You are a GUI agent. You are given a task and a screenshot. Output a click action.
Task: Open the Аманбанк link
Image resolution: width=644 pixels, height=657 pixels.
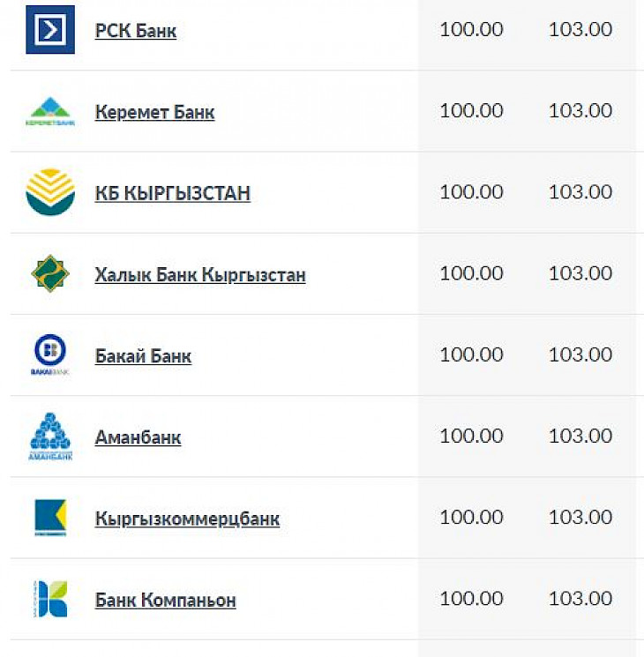138,437
